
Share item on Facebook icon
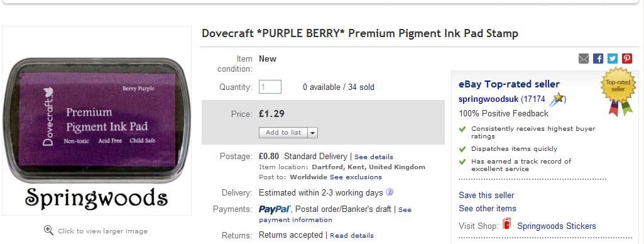(x=598, y=58)
